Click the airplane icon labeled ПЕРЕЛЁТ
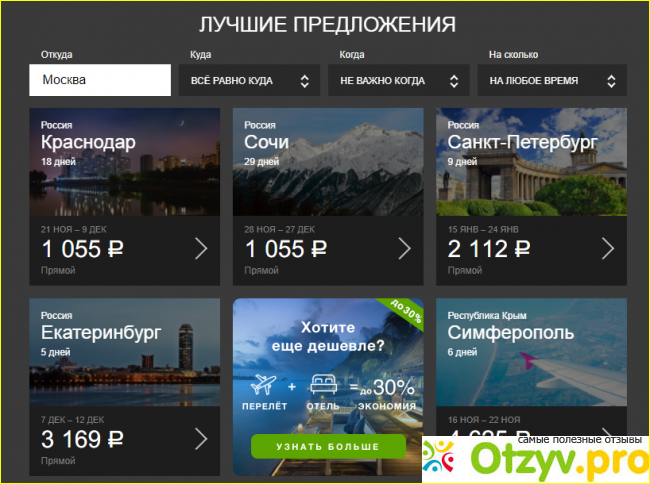Screen dimensions: 650x484 pyautogui.click(x=264, y=384)
